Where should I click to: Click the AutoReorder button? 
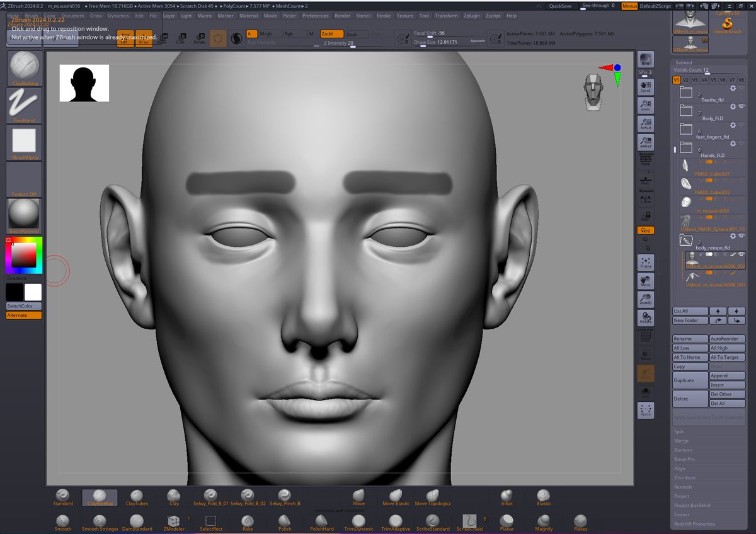[x=727, y=339]
